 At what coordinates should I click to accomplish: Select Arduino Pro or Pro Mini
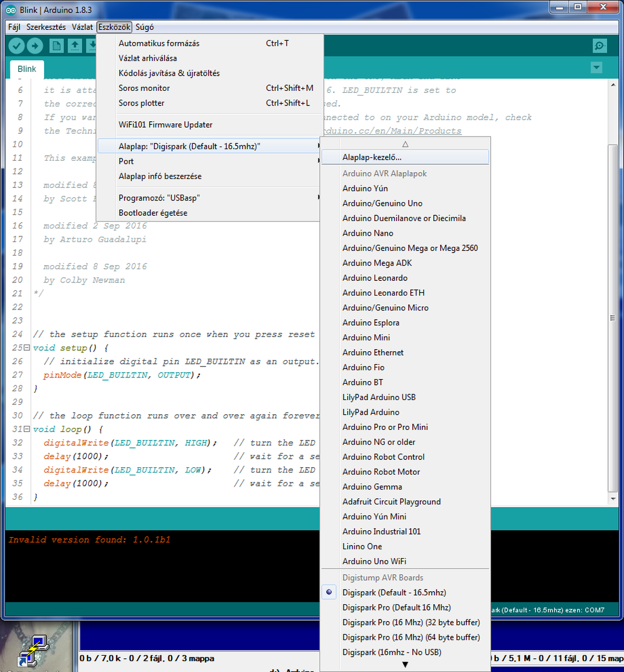[404, 427]
